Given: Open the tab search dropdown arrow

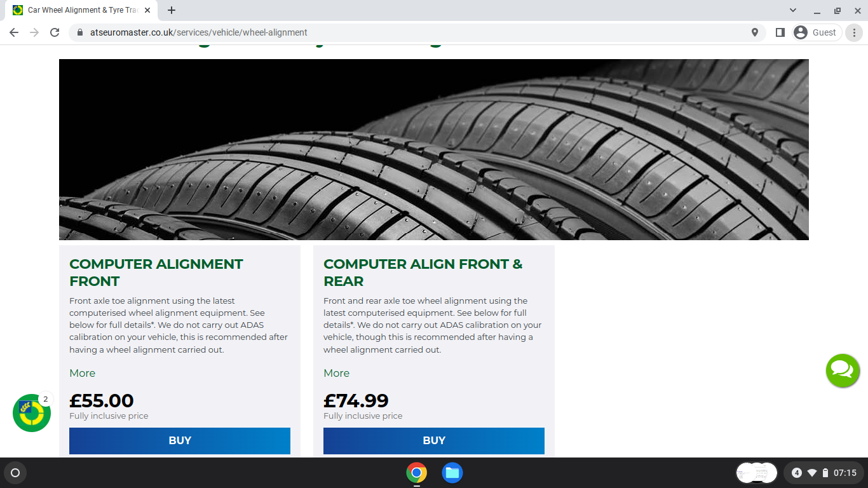Looking at the screenshot, I should click(x=793, y=10).
